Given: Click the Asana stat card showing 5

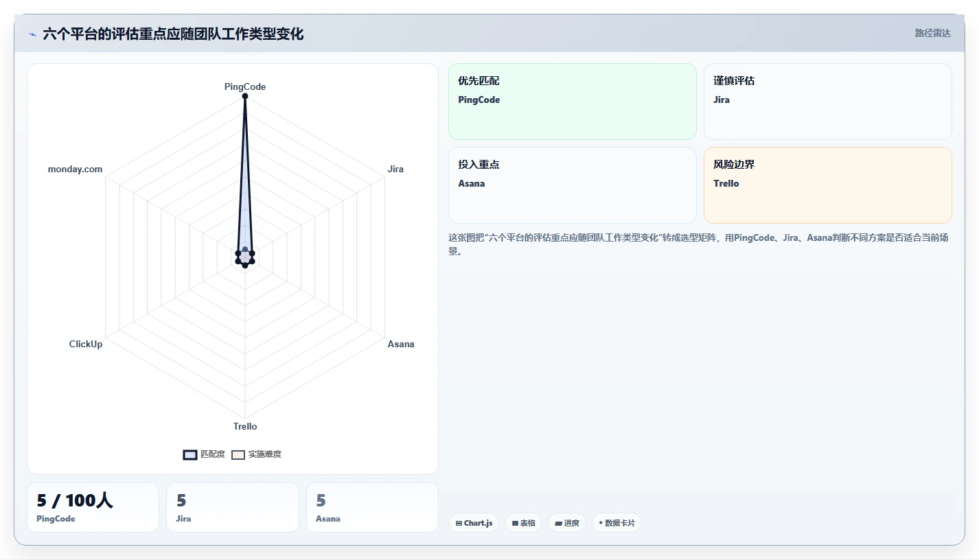Looking at the screenshot, I should pos(372,507).
